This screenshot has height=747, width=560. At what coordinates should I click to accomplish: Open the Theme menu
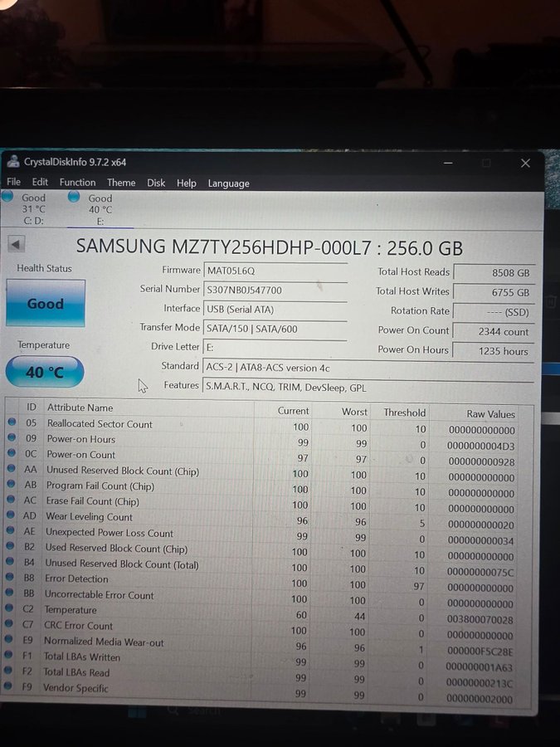pos(121,183)
